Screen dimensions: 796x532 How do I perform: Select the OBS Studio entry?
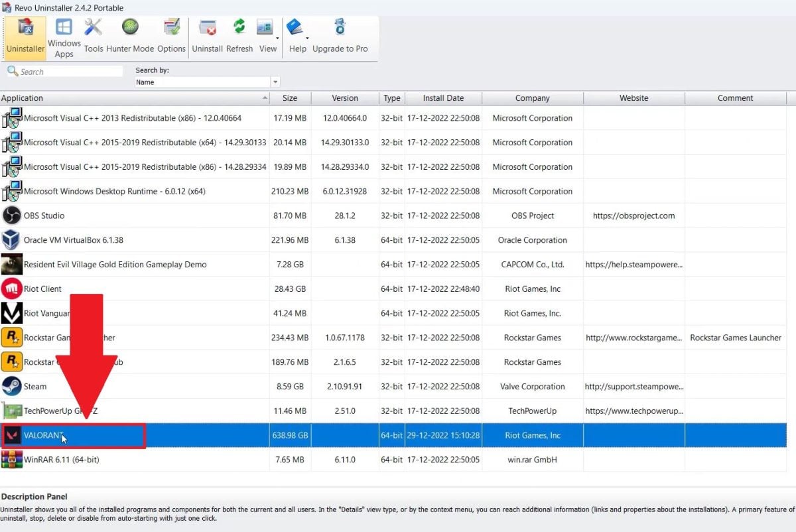[x=44, y=216]
